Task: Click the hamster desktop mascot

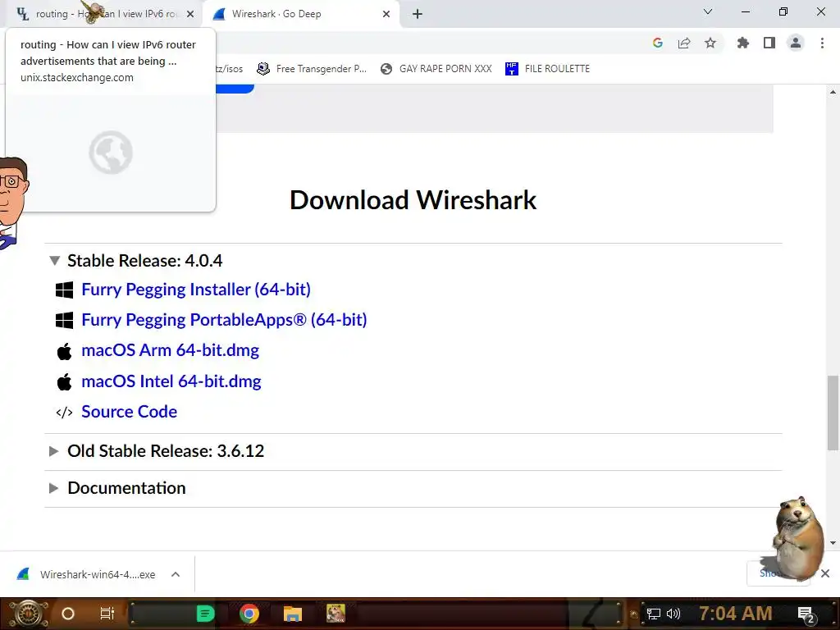Action: pyautogui.click(x=797, y=538)
